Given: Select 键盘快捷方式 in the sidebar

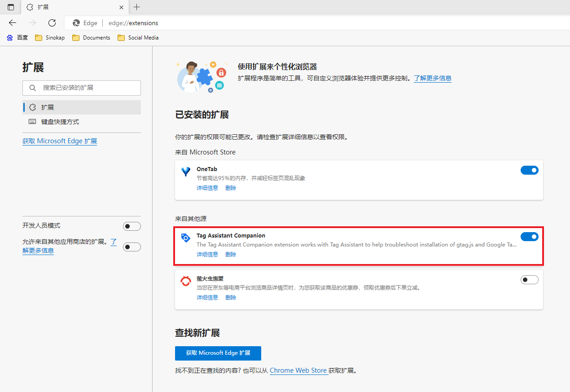Looking at the screenshot, I should [60, 122].
